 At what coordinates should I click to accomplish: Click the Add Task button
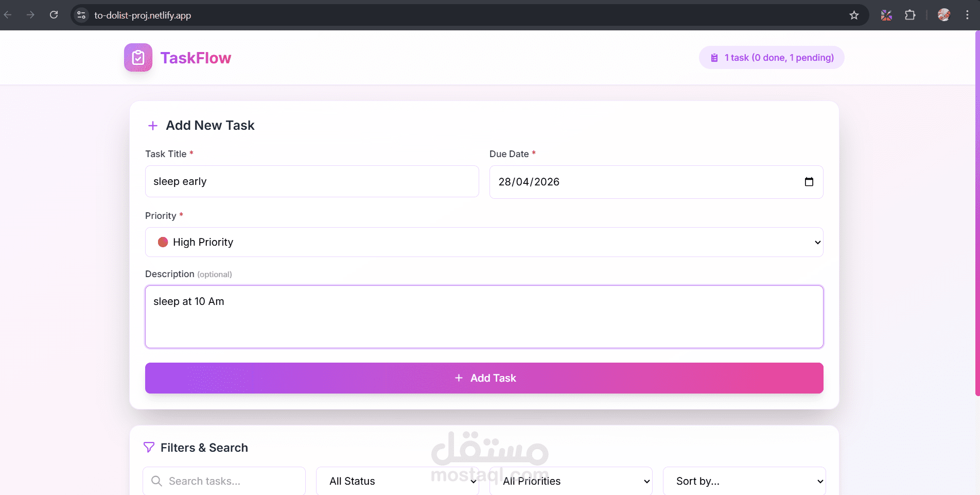click(484, 378)
